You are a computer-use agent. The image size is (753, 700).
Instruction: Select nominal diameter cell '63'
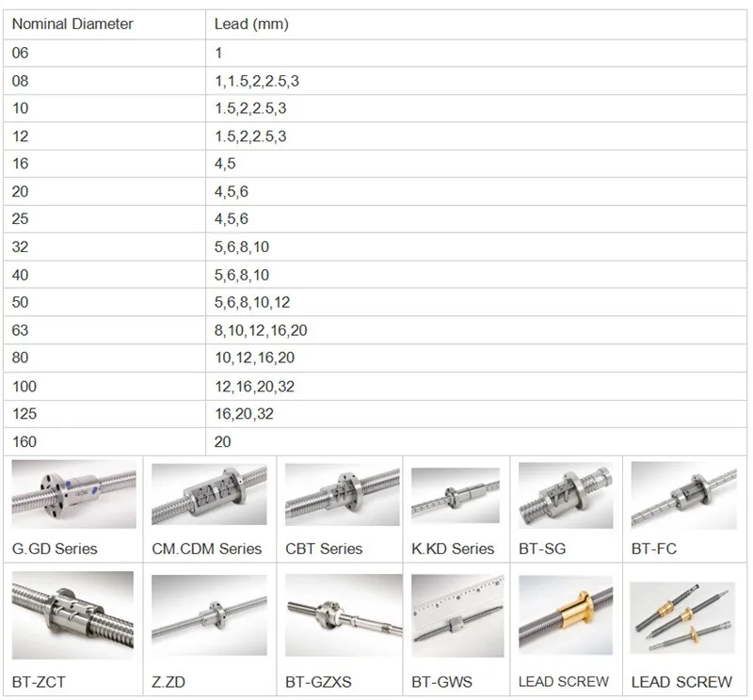[104, 330]
